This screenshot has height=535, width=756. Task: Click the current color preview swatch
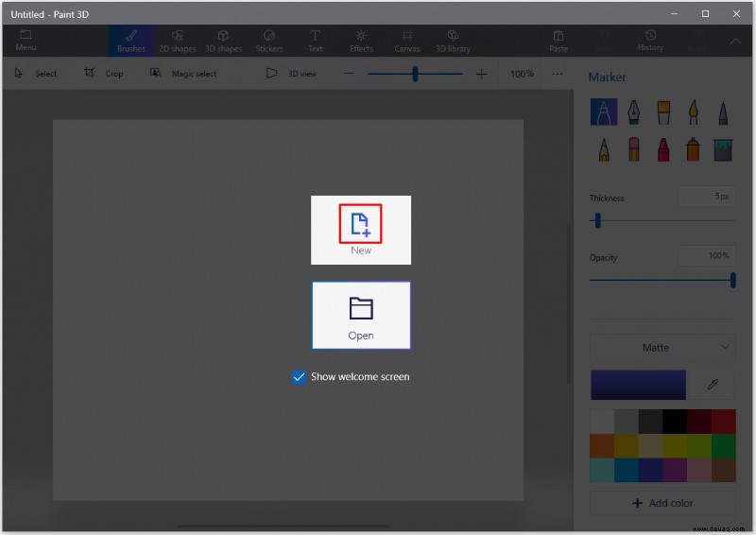638,385
